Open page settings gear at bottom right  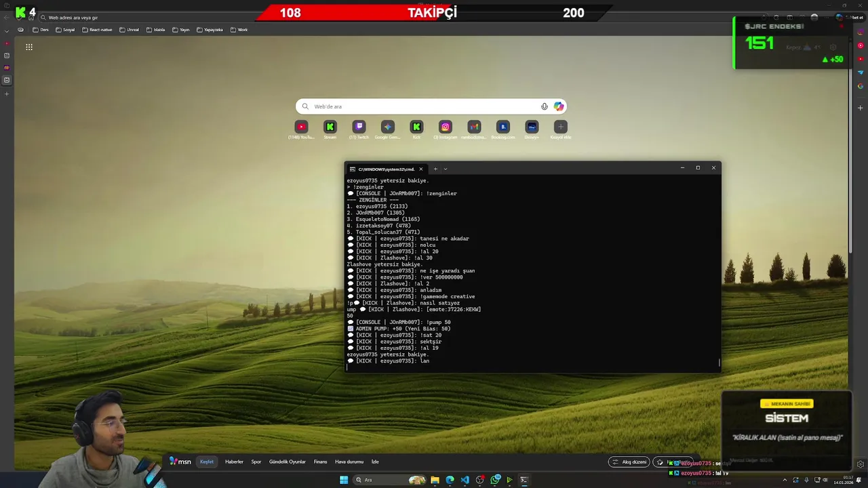pos(861,464)
